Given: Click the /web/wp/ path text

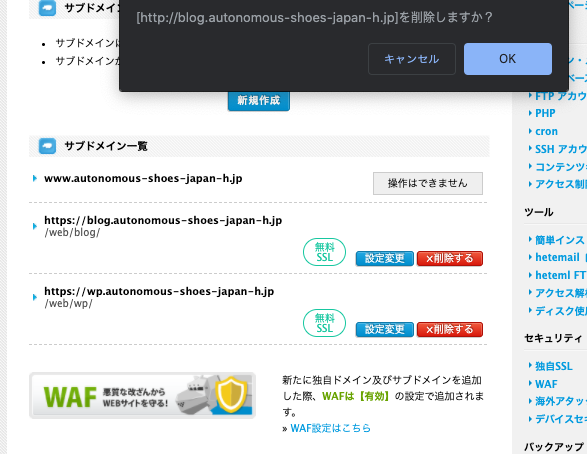Looking at the screenshot, I should pyautogui.click(x=69, y=304).
